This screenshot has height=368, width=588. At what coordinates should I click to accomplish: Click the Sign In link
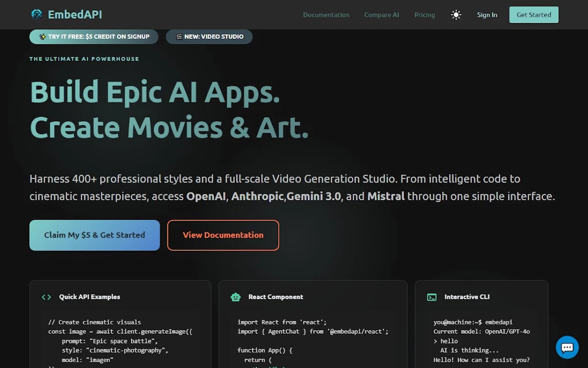[487, 15]
